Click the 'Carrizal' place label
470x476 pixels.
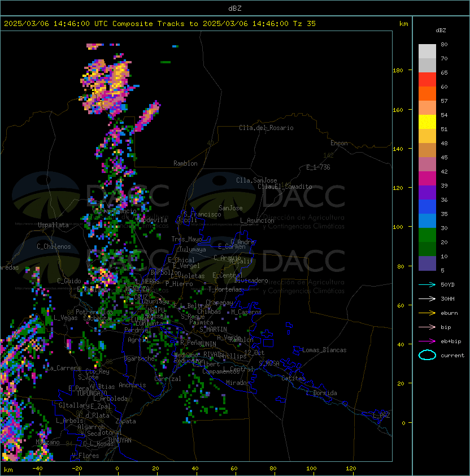(167, 379)
